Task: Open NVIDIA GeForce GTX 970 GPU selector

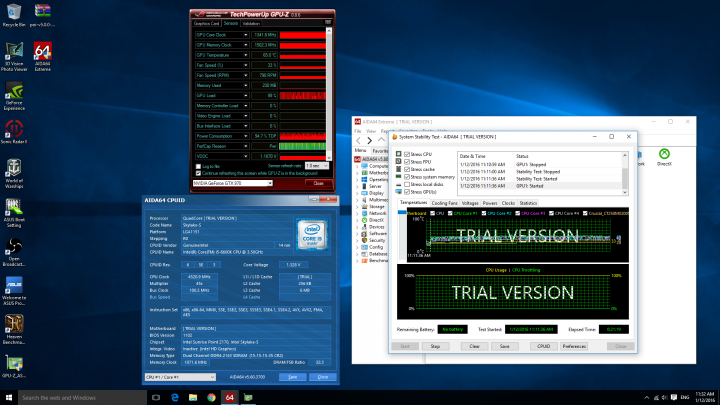Action: (232, 183)
